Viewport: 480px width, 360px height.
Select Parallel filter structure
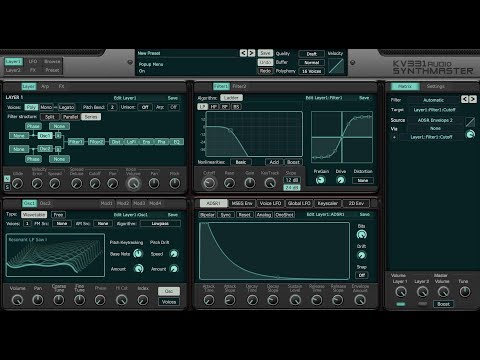pyautogui.click(x=70, y=117)
